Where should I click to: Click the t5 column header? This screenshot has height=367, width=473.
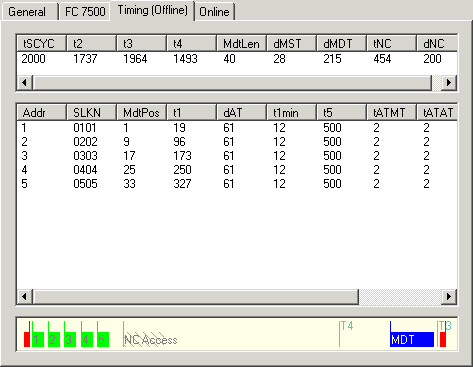[342, 112]
